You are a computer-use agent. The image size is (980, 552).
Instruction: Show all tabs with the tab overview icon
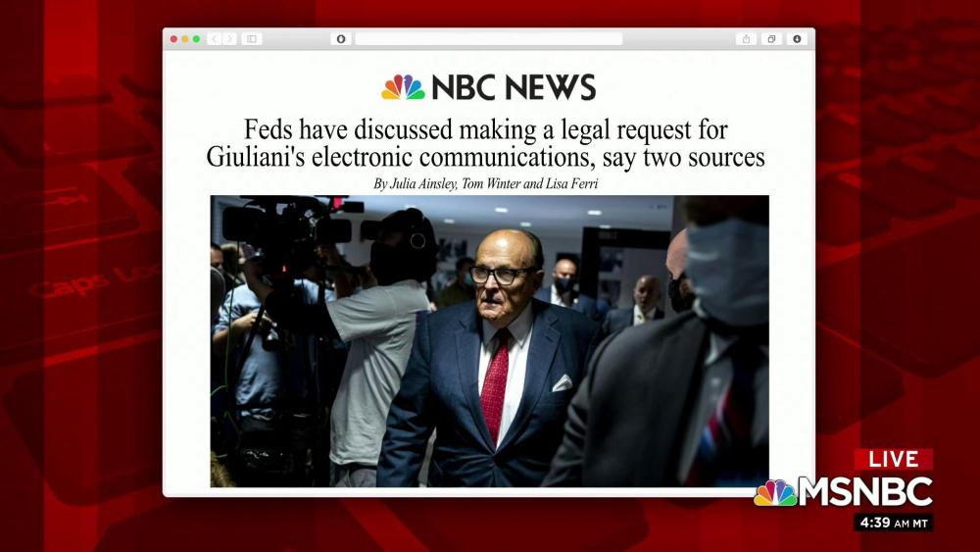[771, 39]
